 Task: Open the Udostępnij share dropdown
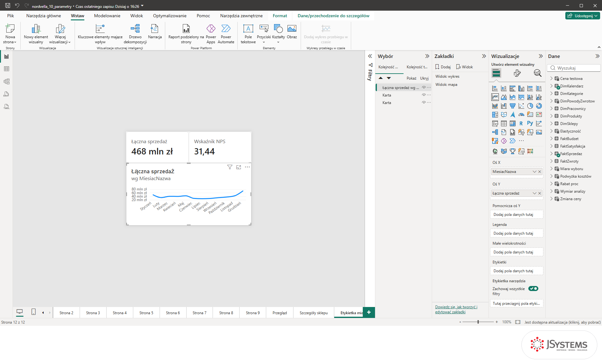coord(583,16)
